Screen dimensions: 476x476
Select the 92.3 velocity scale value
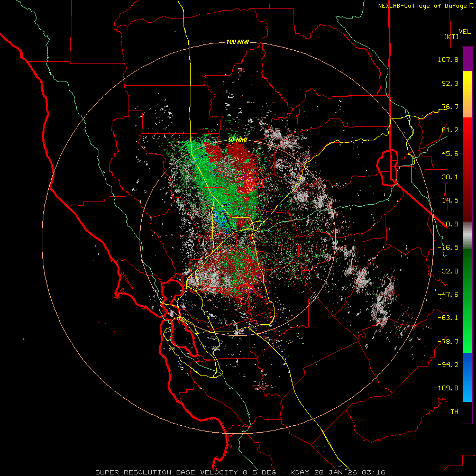450,83
